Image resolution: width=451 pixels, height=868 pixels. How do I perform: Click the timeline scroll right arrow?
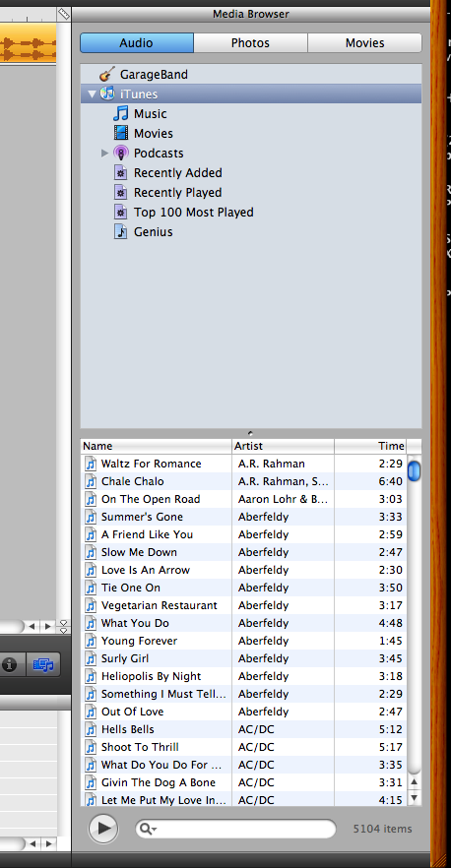pyautogui.click(x=47, y=626)
